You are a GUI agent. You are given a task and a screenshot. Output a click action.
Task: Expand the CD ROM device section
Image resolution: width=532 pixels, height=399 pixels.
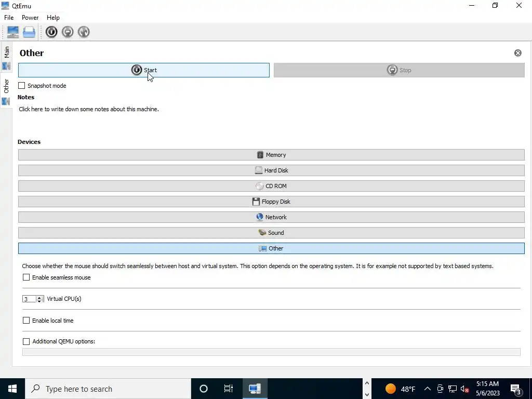pos(271,186)
